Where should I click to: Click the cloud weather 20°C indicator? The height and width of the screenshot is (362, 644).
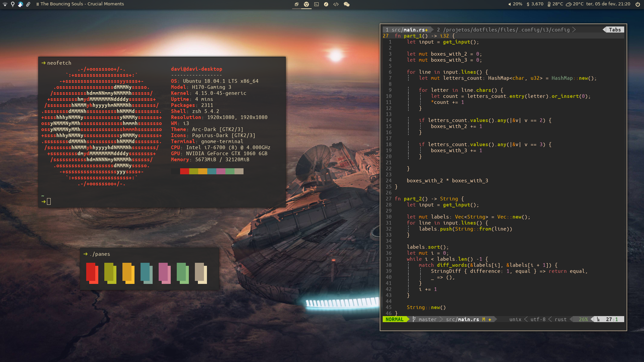coord(575,4)
